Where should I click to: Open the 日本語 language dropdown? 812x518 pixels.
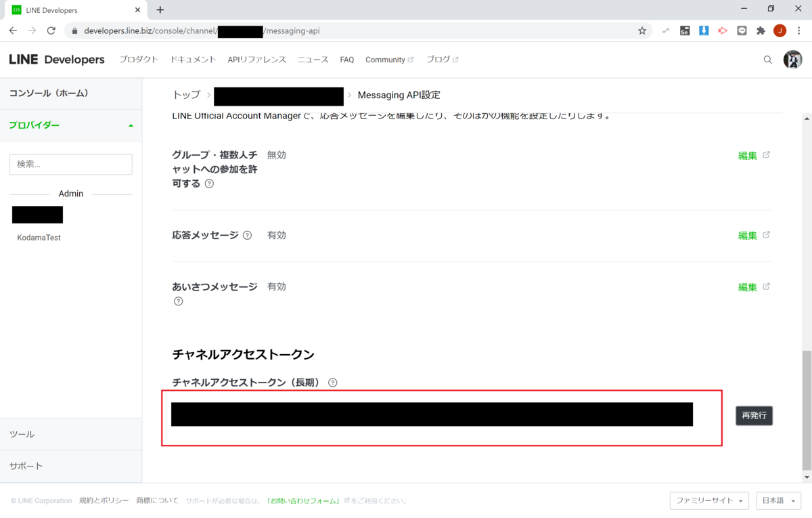[x=778, y=500]
